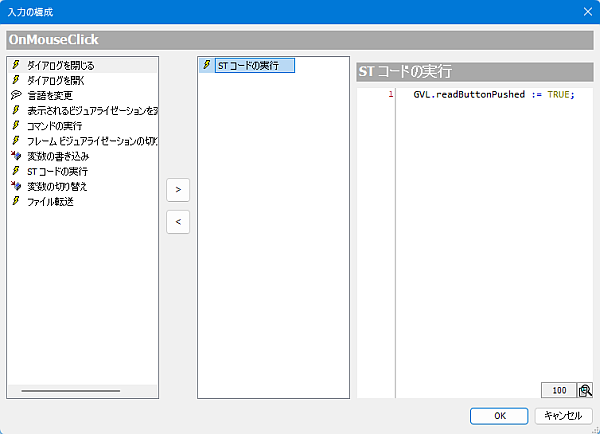Confirm the dialog with OK

click(x=499, y=415)
